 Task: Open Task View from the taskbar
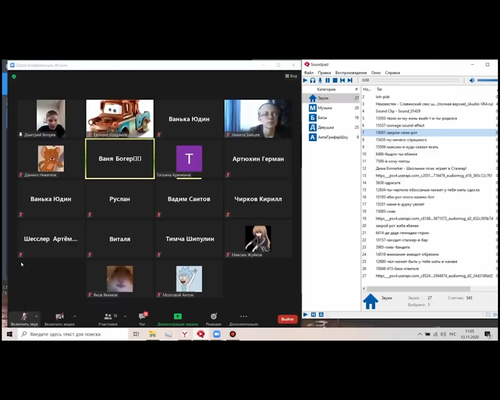click(x=136, y=334)
